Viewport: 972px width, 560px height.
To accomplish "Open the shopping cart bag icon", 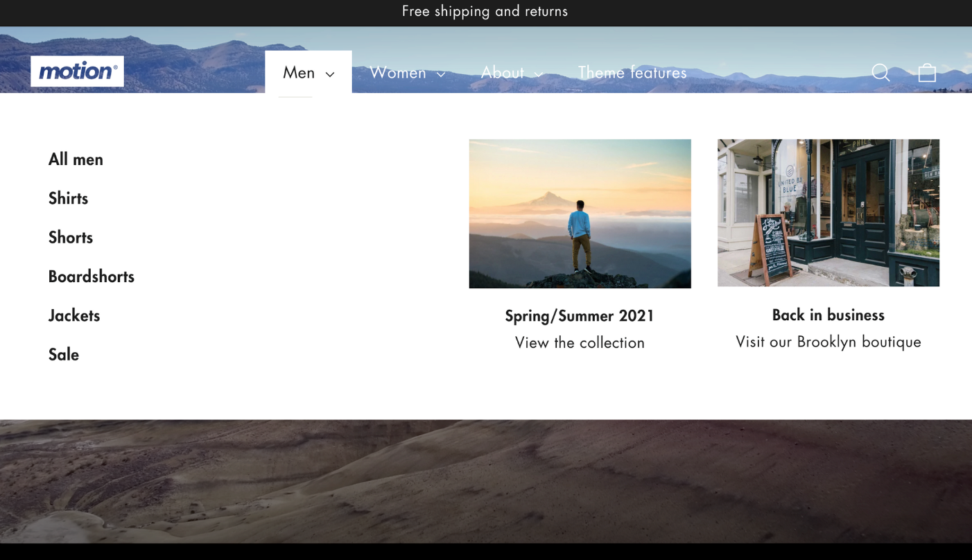I will 927,73.
